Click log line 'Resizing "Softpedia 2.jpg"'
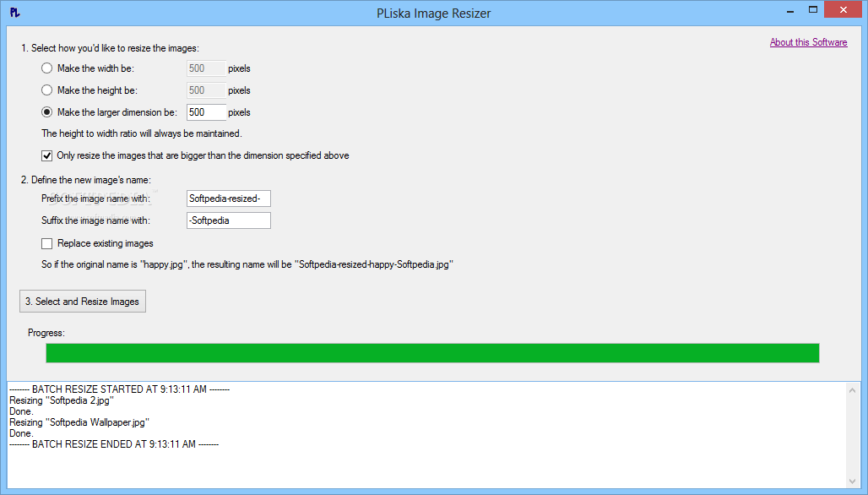Image resolution: width=868 pixels, height=495 pixels. (x=62, y=400)
